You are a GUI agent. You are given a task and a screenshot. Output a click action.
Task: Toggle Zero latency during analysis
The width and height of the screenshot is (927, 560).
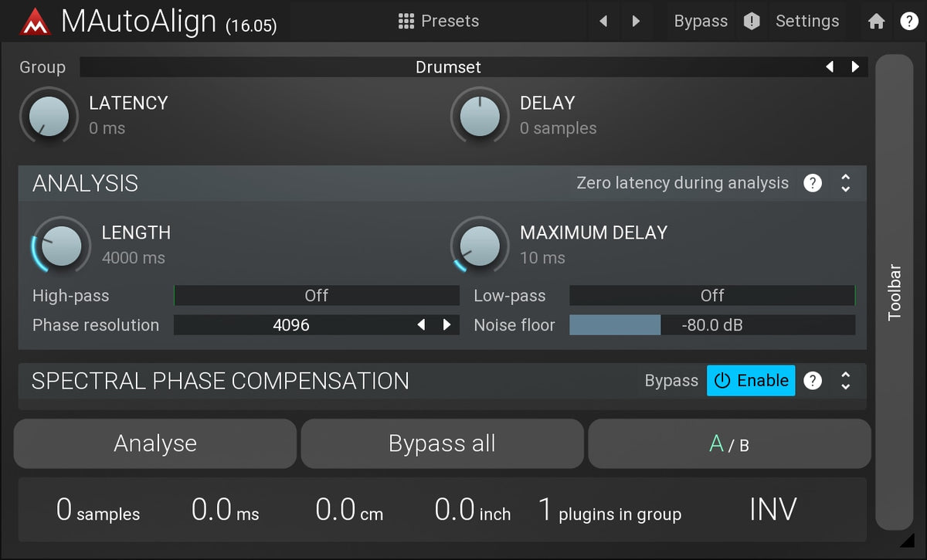coord(682,183)
